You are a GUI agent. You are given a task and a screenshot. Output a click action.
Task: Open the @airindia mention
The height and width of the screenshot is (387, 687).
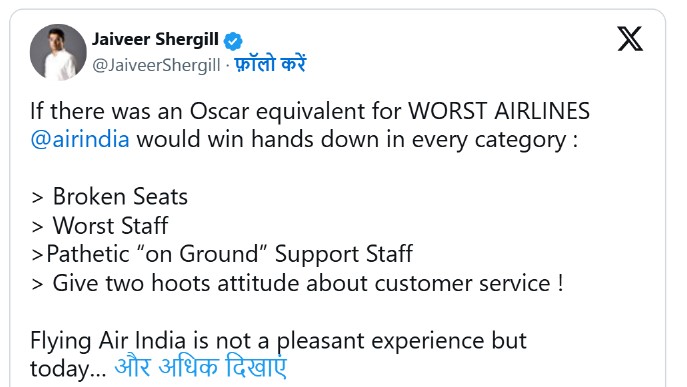(x=80, y=139)
